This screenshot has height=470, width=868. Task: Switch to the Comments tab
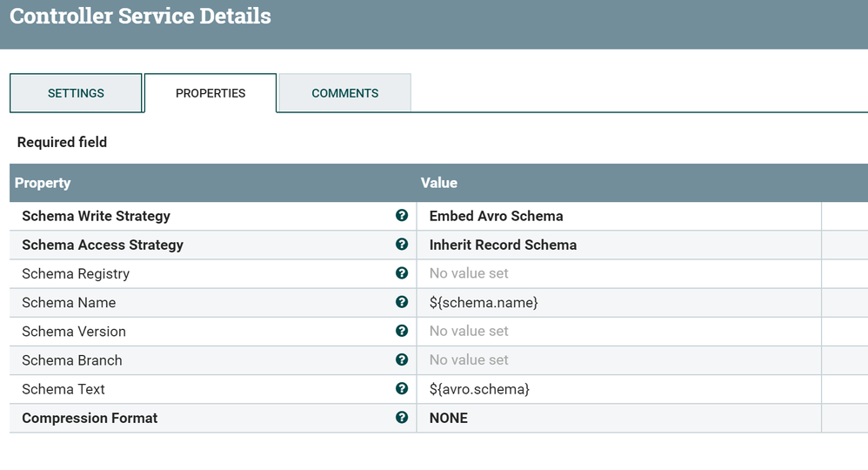pos(344,93)
